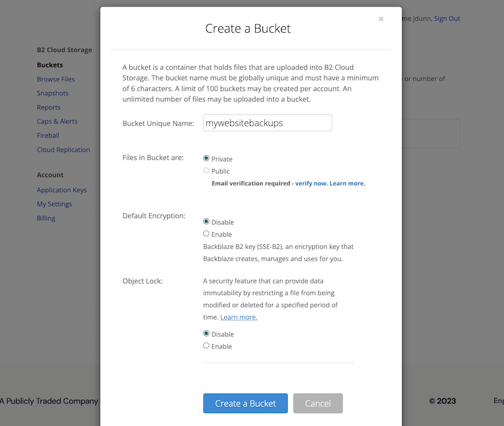Click the Create a Bucket dialog title

pos(248,29)
